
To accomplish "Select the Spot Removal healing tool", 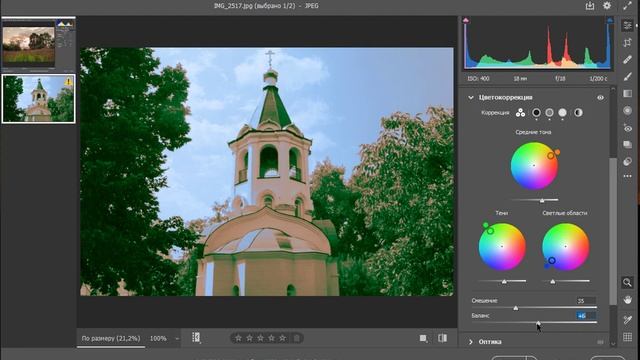I will click(627, 60).
